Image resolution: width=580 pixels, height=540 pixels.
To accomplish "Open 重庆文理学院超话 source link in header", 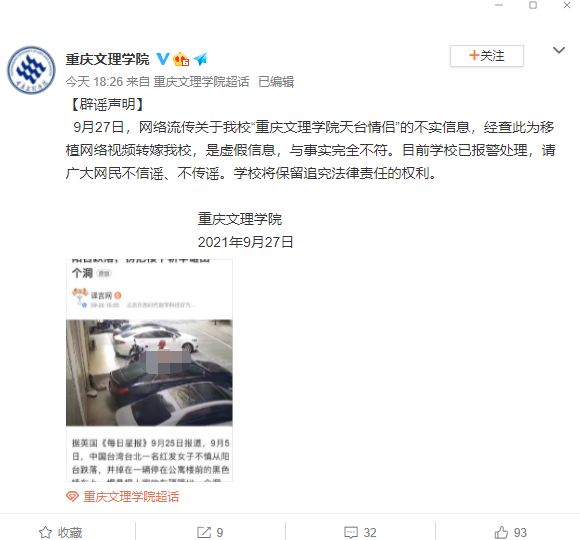I will coord(202,82).
